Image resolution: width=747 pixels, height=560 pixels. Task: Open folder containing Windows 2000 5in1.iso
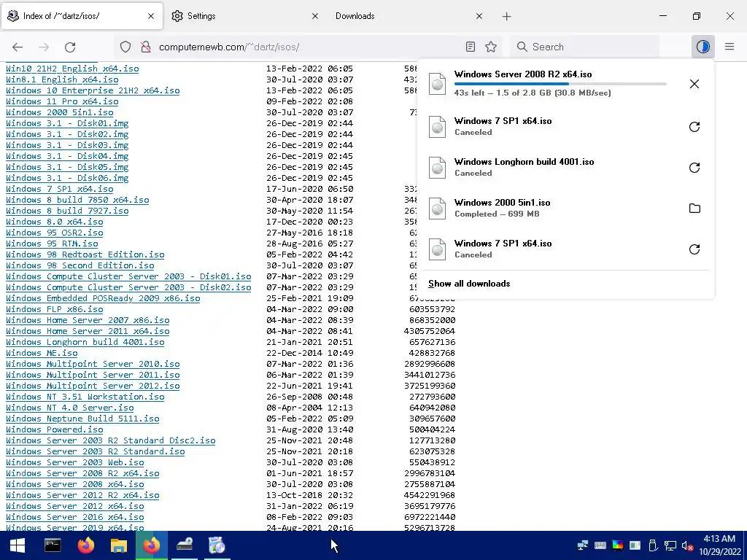[x=694, y=208]
